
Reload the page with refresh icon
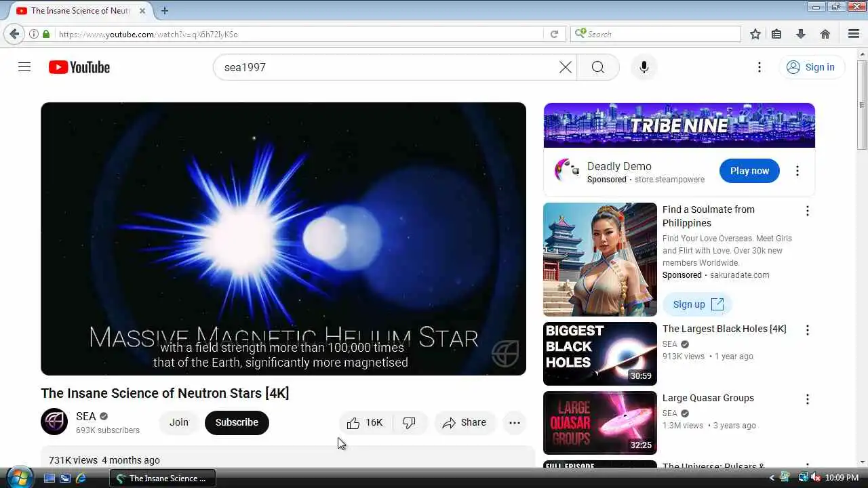554,34
